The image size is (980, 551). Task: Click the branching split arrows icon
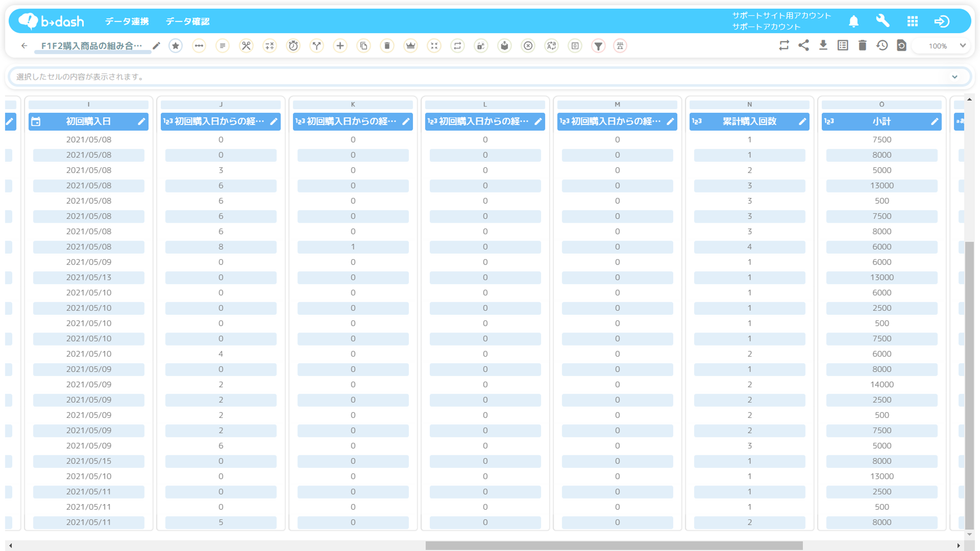coord(317,46)
